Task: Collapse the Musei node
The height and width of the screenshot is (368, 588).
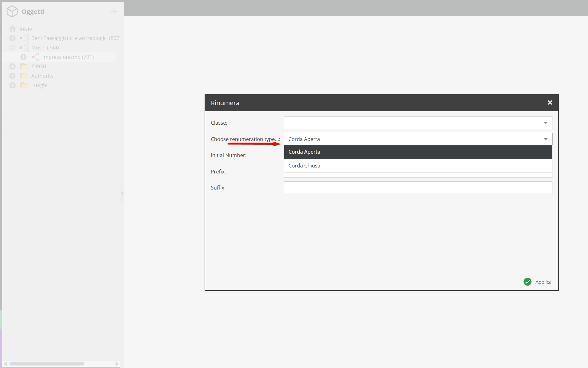Action: [x=12, y=48]
